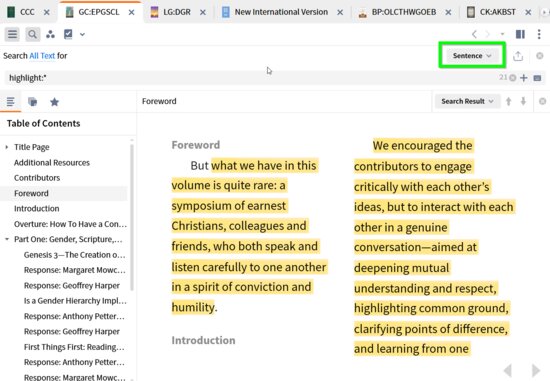Click the reading plan checkmark icon

(68, 34)
